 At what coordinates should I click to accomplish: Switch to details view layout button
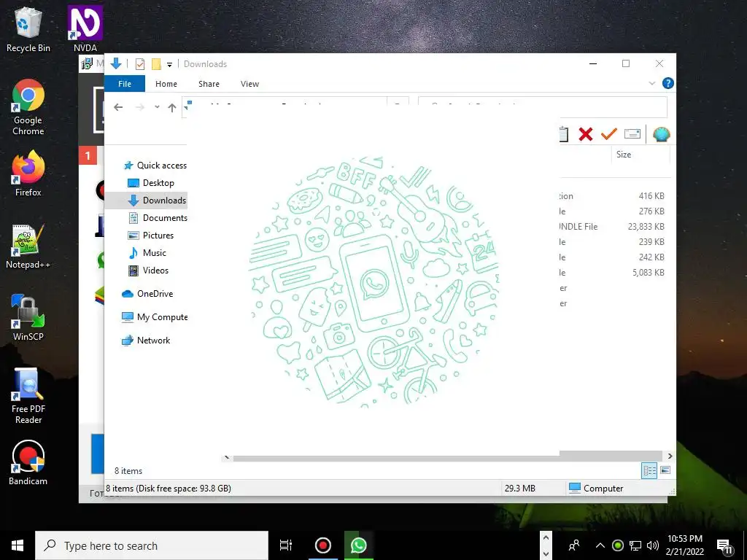pos(650,471)
